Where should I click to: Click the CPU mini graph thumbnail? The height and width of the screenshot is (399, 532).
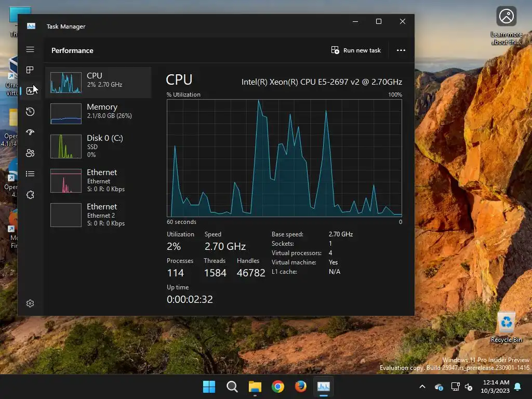tap(66, 83)
